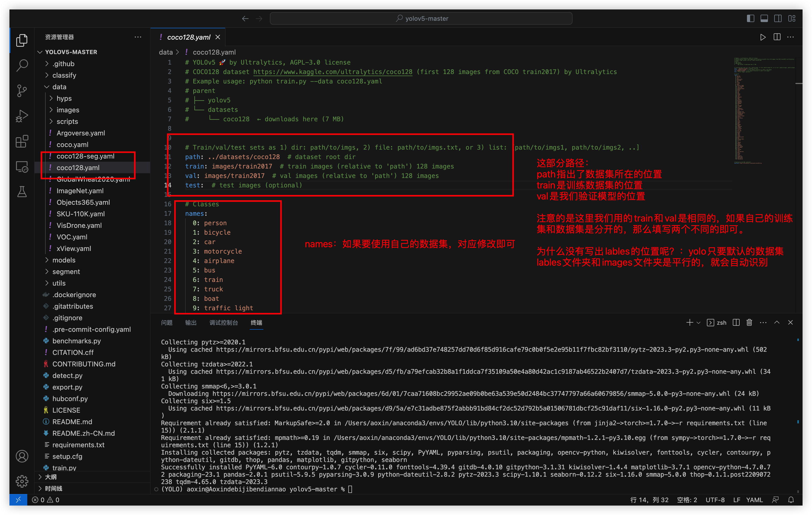Open the kaggle coco128 URL link
The height and width of the screenshot is (515, 812).
click(333, 72)
